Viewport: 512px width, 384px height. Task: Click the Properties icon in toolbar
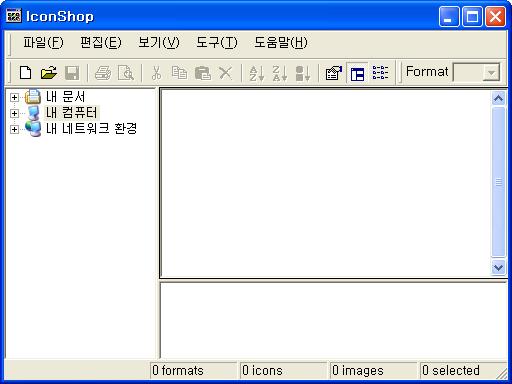[x=334, y=73]
